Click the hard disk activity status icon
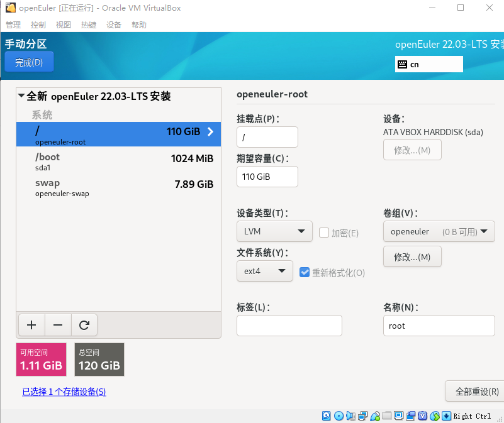504x423 pixels. [326, 415]
